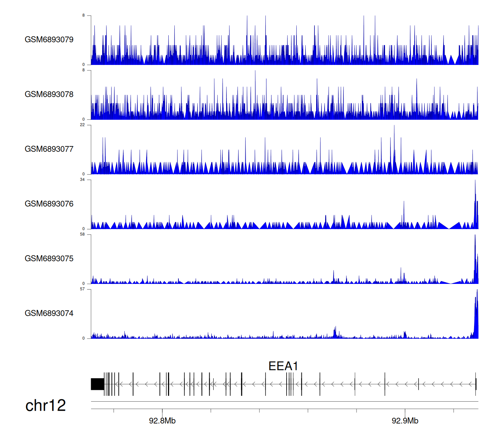Select the GSM6893076 track label
The height and width of the screenshot is (444, 504).
(49, 204)
